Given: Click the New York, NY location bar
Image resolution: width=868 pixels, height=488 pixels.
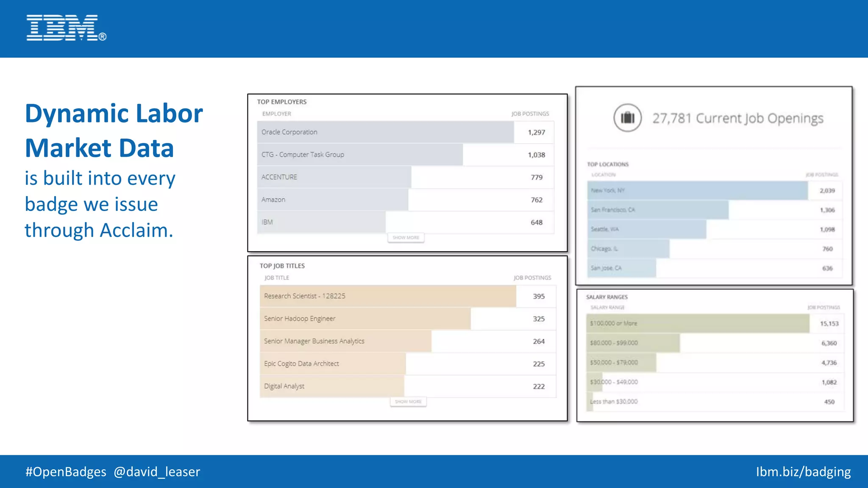Looking at the screenshot, I should tap(697, 191).
